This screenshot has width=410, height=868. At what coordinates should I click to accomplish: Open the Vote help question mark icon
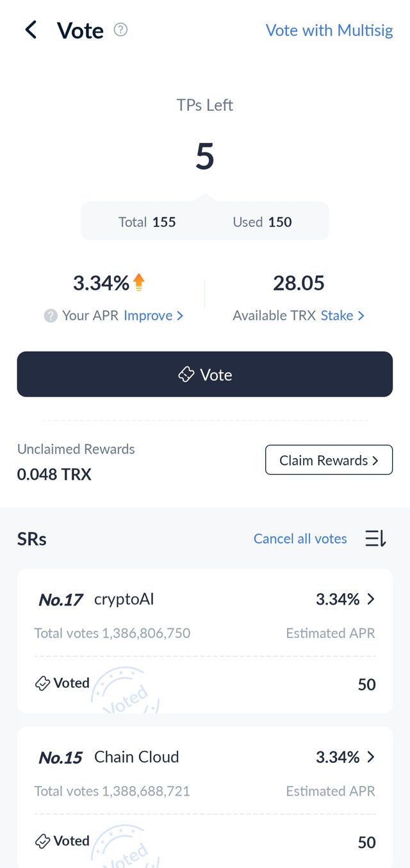[120, 29]
